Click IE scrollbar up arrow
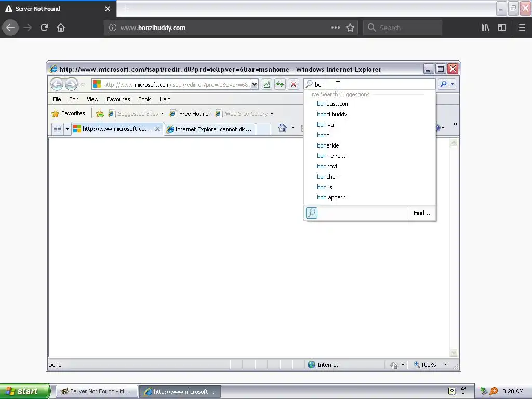 (454, 143)
